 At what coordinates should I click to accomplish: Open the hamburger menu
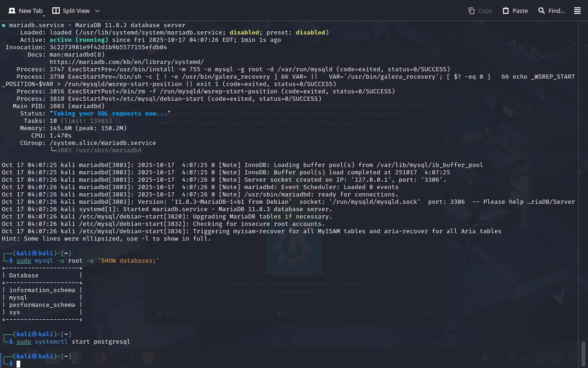tap(577, 11)
